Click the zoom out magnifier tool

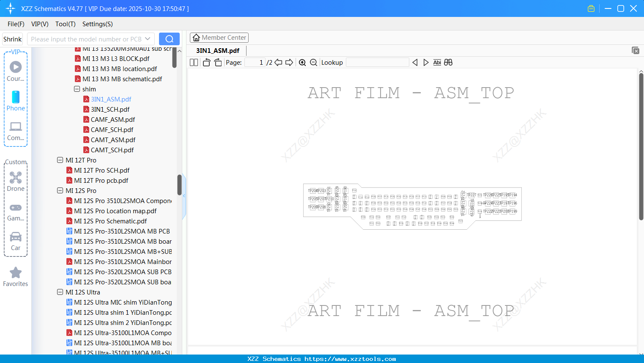pos(313,62)
